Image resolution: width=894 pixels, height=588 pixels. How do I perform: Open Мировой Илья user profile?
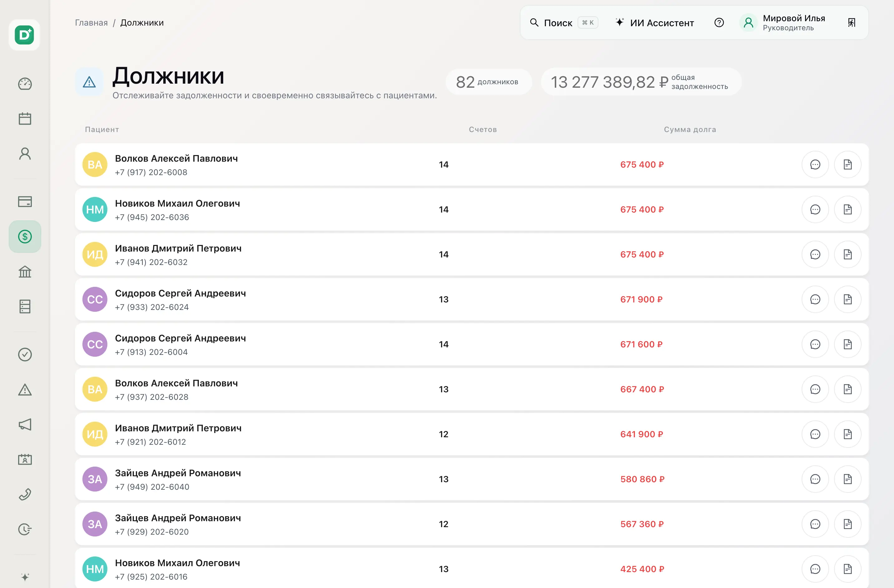coord(783,22)
